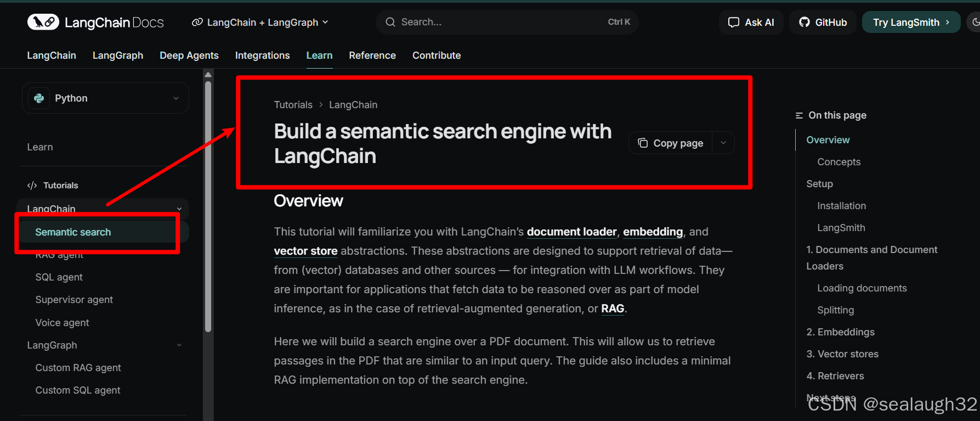Viewport: 980px width, 421px height.
Task: Open the LangChain top navigation tab
Action: (52, 55)
